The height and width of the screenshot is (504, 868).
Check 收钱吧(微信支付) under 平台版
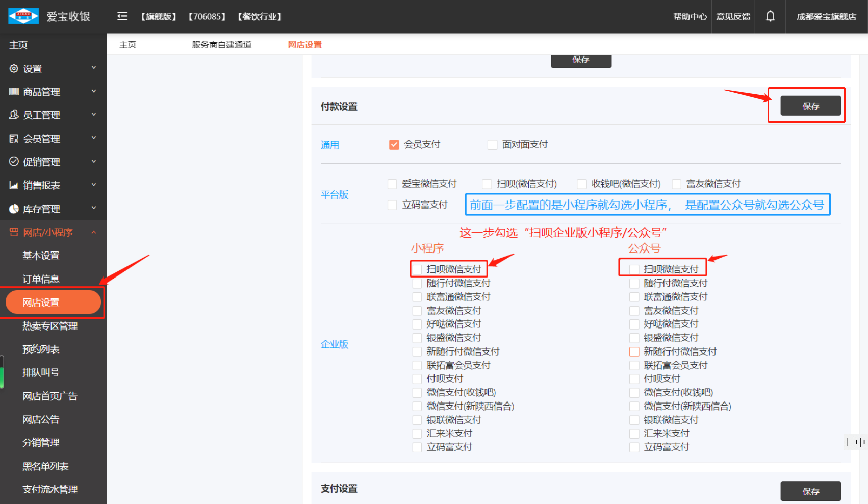[581, 184]
